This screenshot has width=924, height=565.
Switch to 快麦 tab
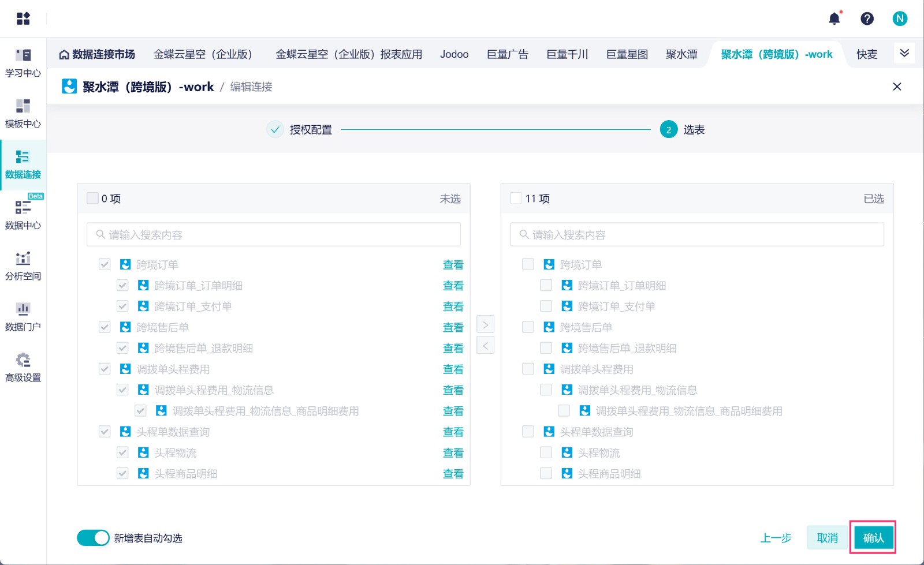(x=867, y=54)
